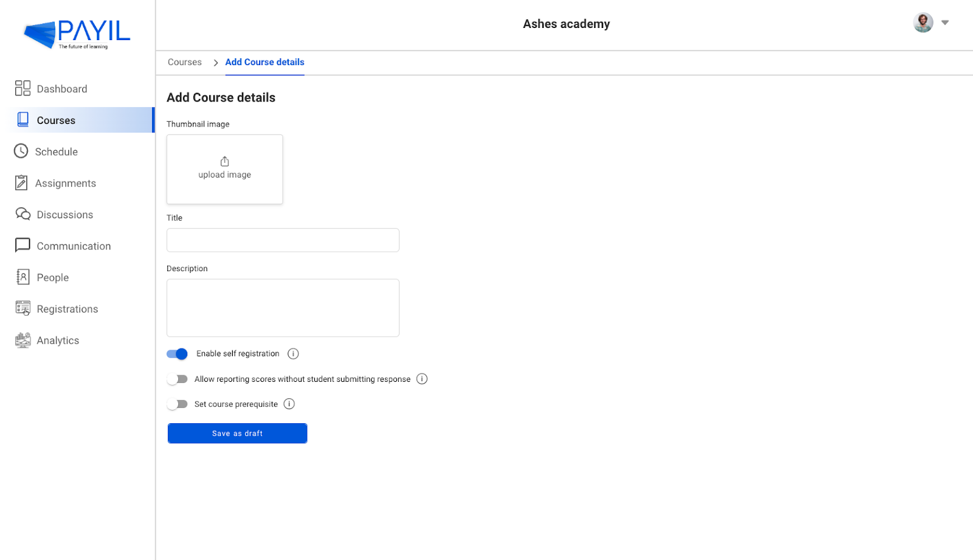
Task: Open the Discussions chat bubbles icon
Action: point(23,214)
